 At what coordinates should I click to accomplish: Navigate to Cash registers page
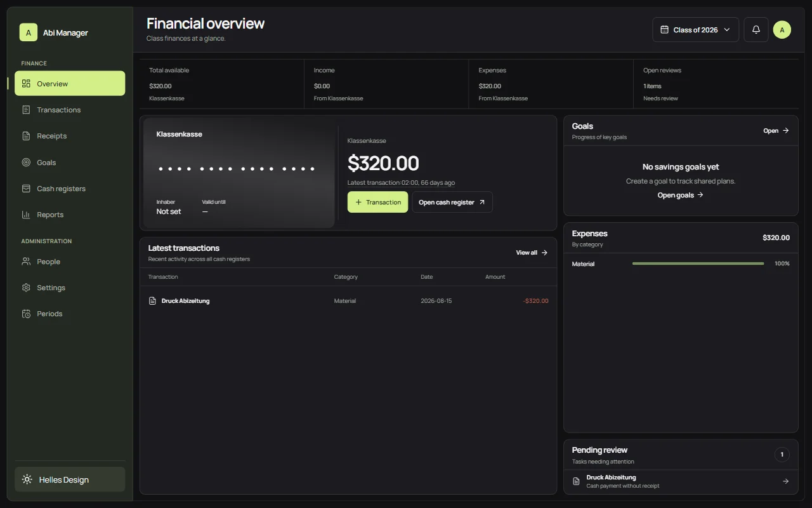click(x=70, y=189)
